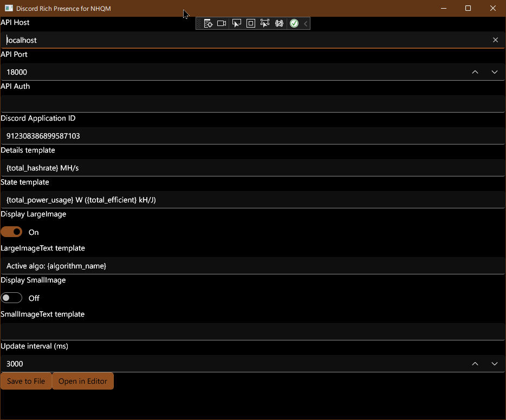Click the 'Discord Application ID' label
Image resolution: width=506 pixels, height=420 pixels.
pyautogui.click(x=38, y=118)
